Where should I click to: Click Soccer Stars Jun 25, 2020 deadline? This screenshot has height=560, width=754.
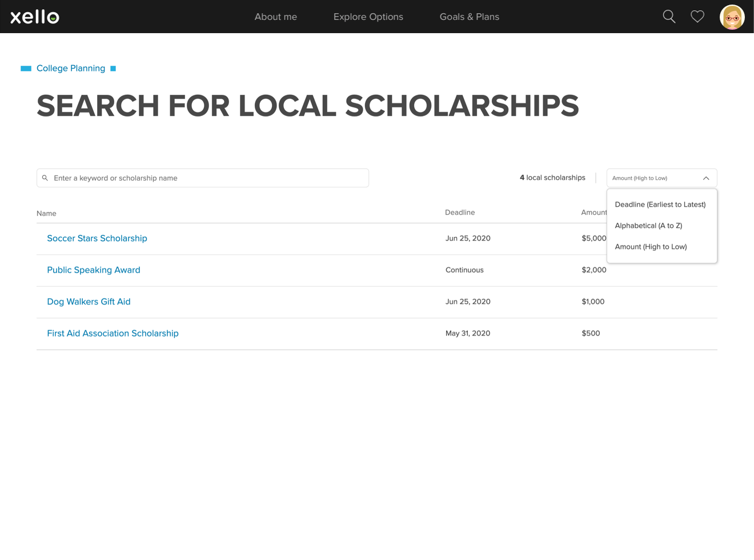468,238
